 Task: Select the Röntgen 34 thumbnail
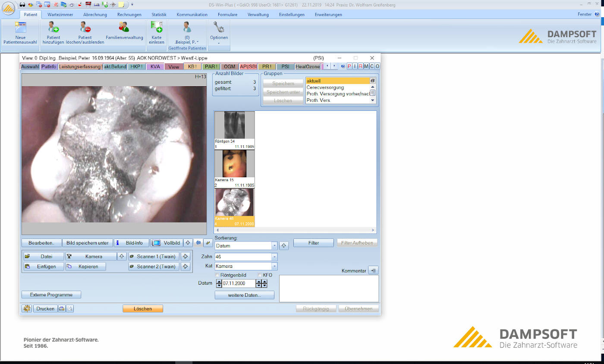[234, 130]
